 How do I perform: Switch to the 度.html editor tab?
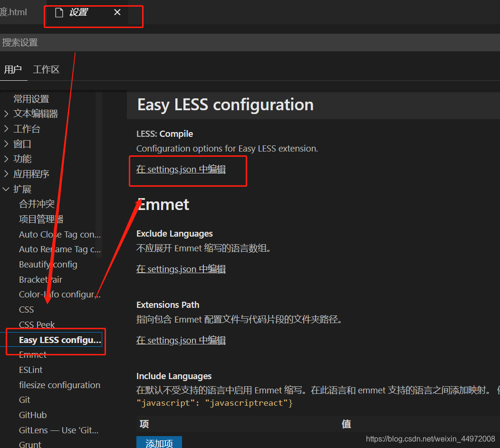pos(13,12)
